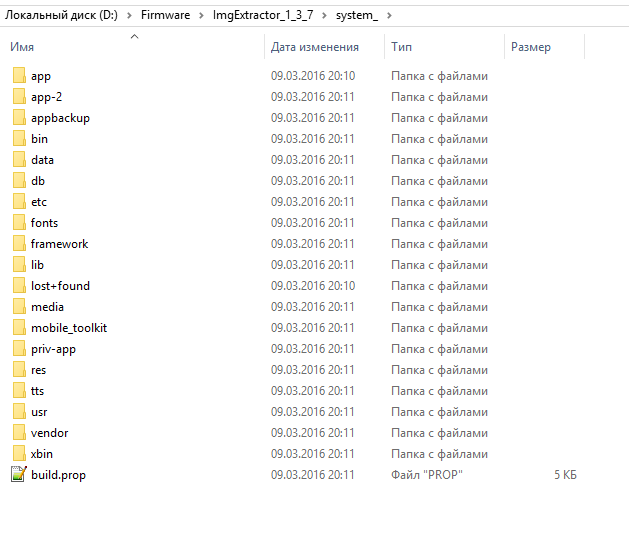
Task: Click the date in the app row
Action: tap(313, 76)
